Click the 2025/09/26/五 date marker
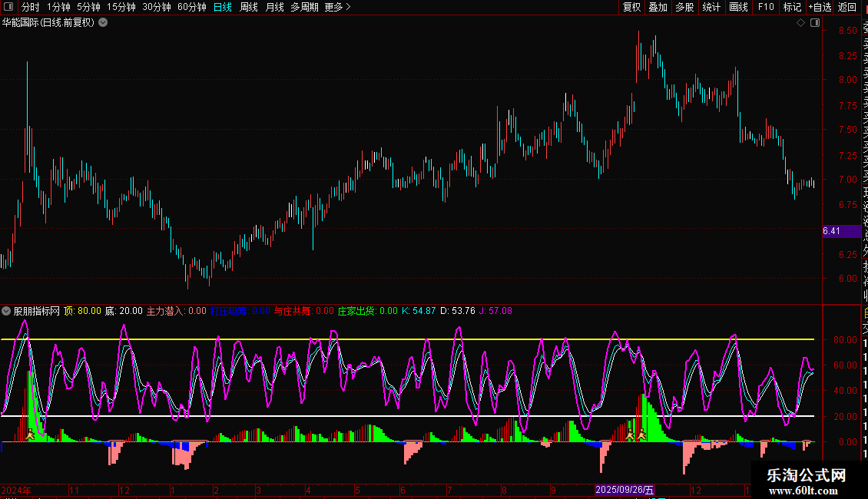Screen dimensions: 868x499 coord(624,490)
